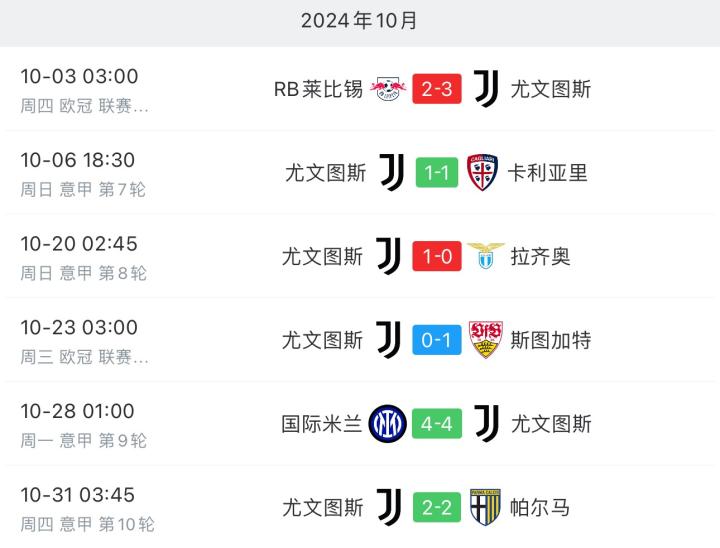Click the Inter Milan club crest
The image size is (720, 548).
click(387, 424)
